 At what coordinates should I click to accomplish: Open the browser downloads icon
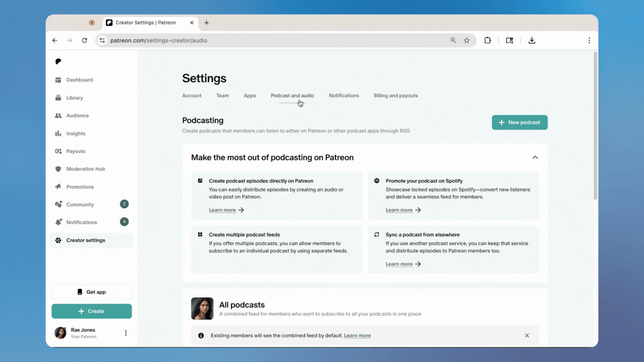point(532,41)
